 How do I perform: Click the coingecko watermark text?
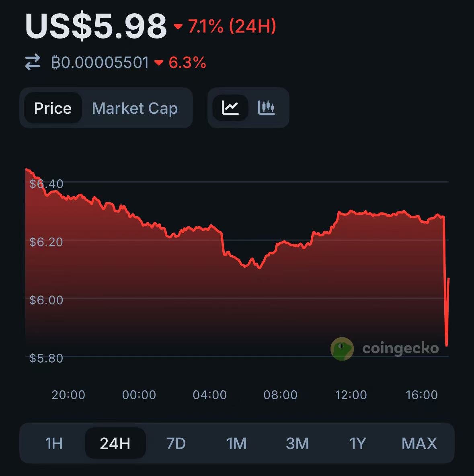[400, 349]
